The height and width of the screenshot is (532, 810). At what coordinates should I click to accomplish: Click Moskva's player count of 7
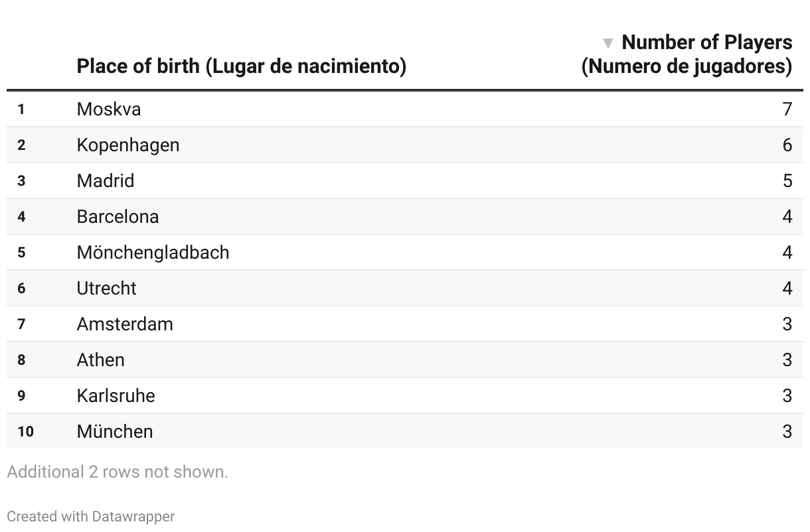point(787,109)
